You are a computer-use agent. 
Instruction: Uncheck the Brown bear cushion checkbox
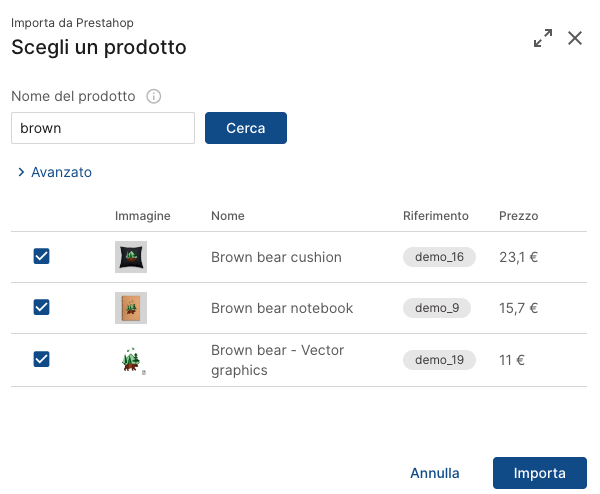(42, 257)
